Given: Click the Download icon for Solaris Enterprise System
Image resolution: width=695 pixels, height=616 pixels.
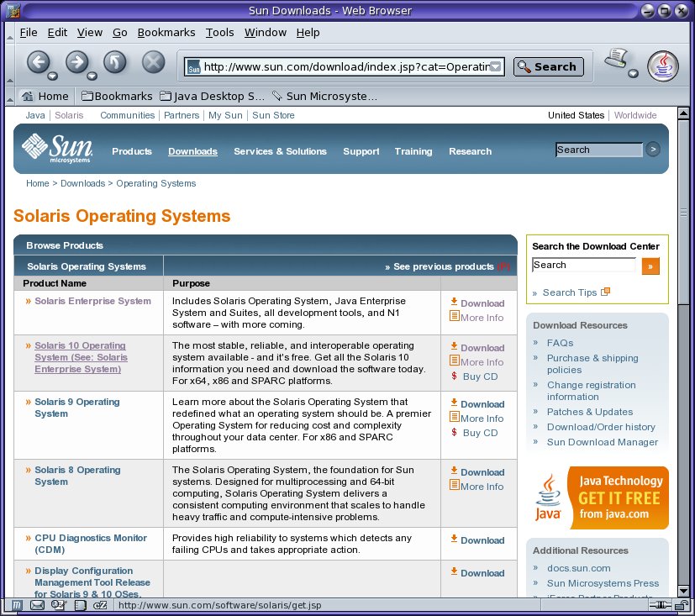Looking at the screenshot, I should (454, 302).
